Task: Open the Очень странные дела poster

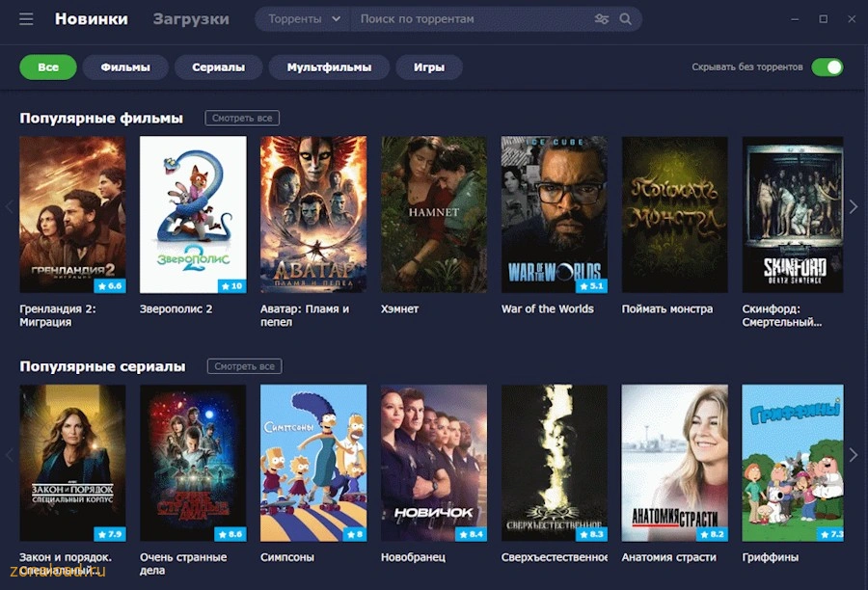Action: pos(193,463)
